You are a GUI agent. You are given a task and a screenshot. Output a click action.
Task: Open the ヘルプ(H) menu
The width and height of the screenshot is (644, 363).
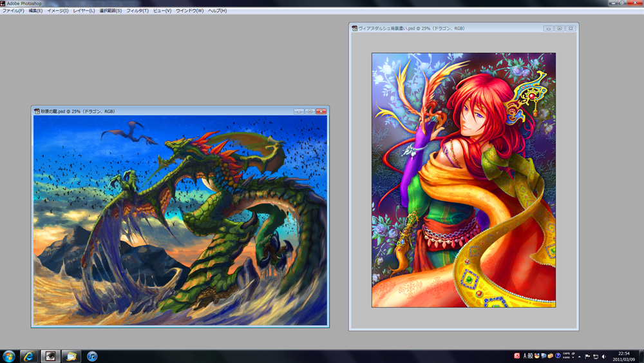coord(217,11)
